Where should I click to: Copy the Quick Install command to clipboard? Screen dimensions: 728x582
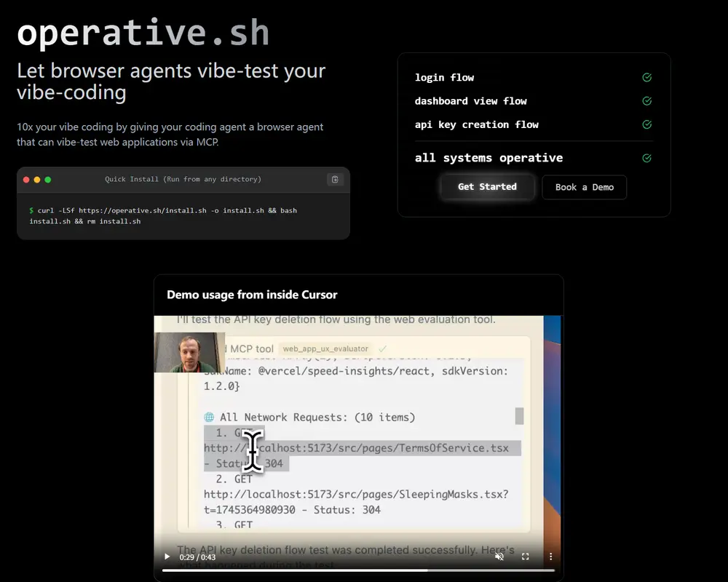point(335,179)
